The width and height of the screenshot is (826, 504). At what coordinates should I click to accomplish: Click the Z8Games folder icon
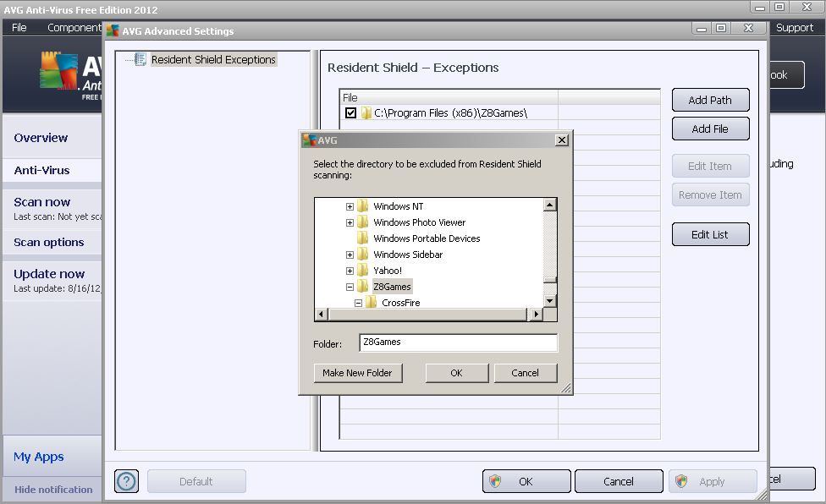coord(362,286)
